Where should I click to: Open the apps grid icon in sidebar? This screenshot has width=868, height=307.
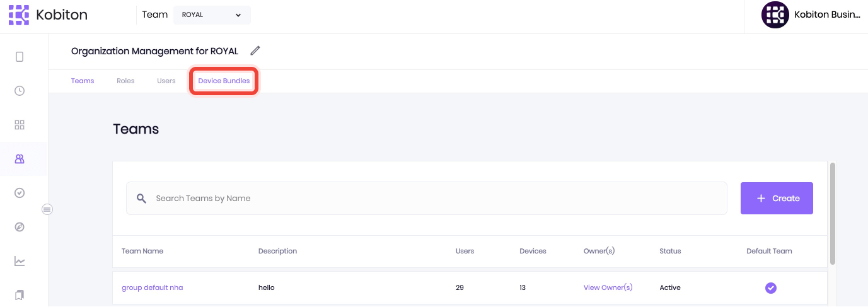[20, 125]
